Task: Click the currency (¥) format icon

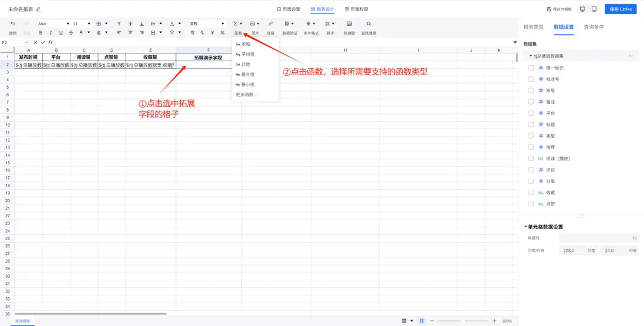Action: tap(212, 32)
